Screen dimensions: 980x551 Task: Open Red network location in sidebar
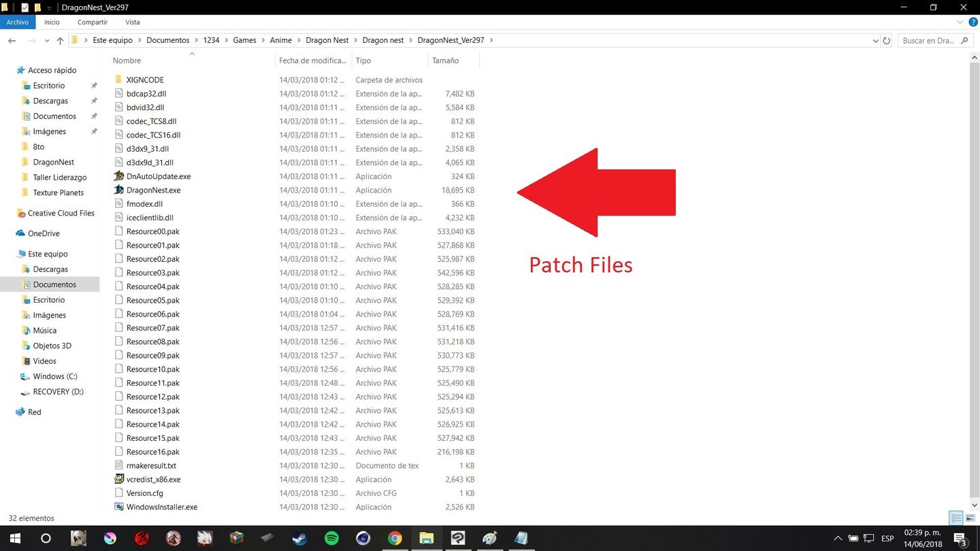[x=34, y=412]
